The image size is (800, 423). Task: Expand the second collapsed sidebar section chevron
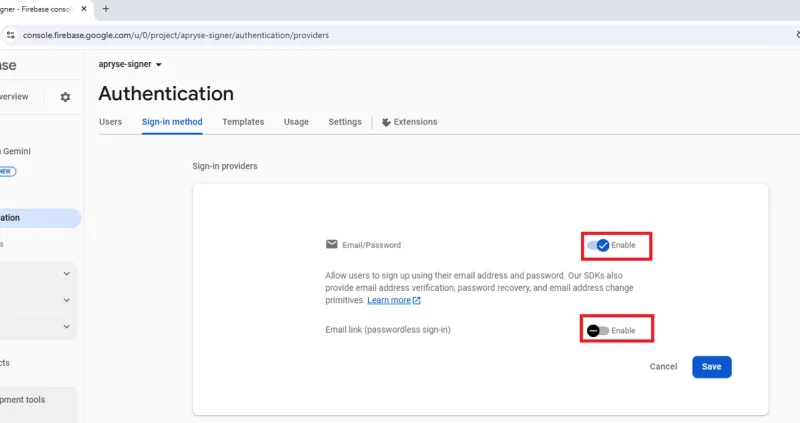66,300
